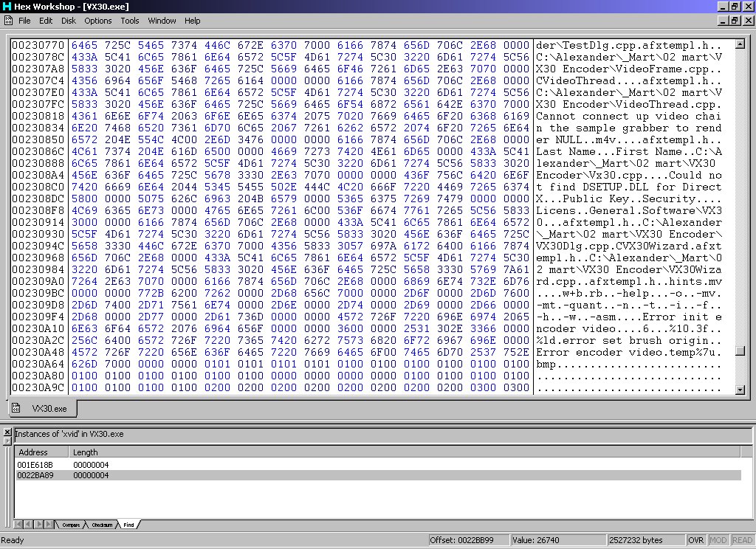
Task: Click hex word 4361 at row 00230818
Action: [x=84, y=116]
